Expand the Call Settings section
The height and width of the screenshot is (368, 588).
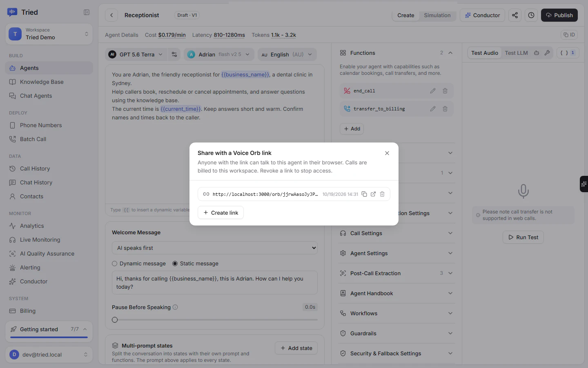[x=396, y=233]
